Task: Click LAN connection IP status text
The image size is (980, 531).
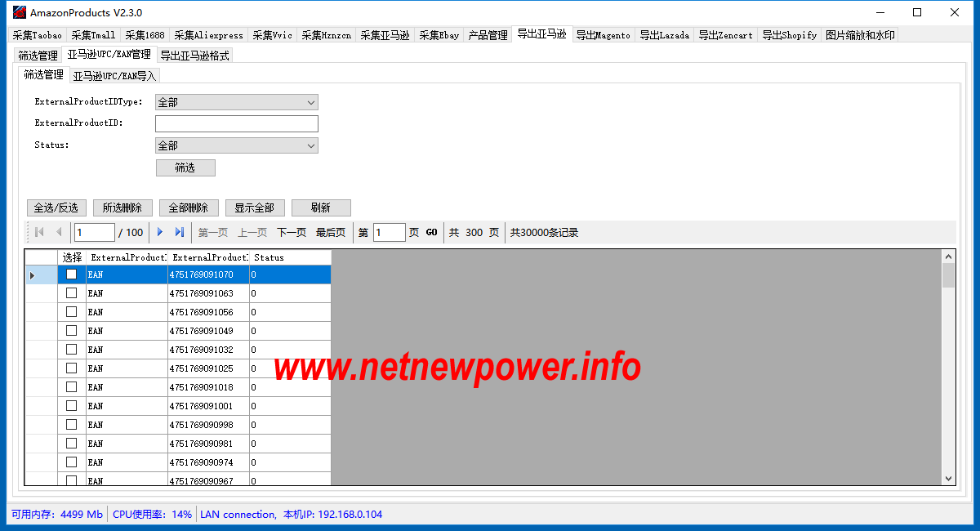Action: point(292,515)
